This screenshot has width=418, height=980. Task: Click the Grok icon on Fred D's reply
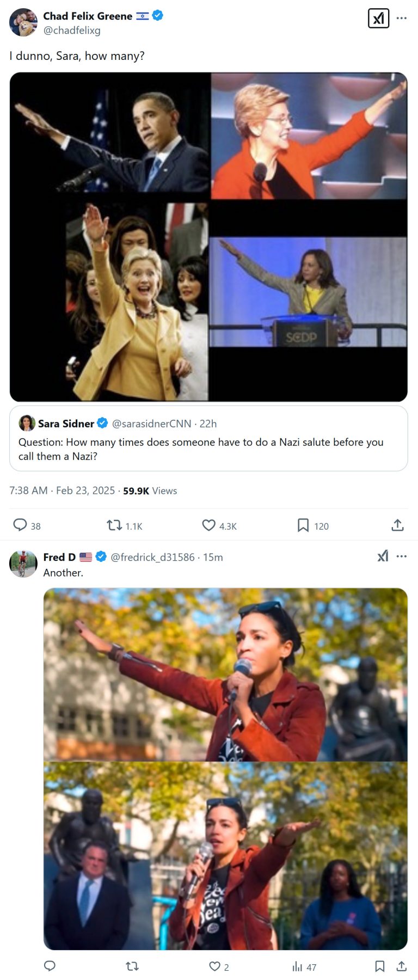383,556
